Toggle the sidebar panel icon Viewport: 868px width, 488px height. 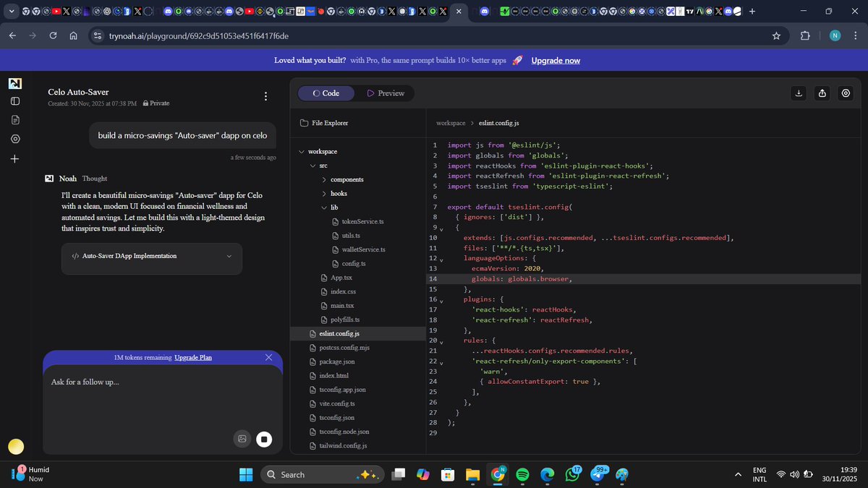[x=15, y=100]
